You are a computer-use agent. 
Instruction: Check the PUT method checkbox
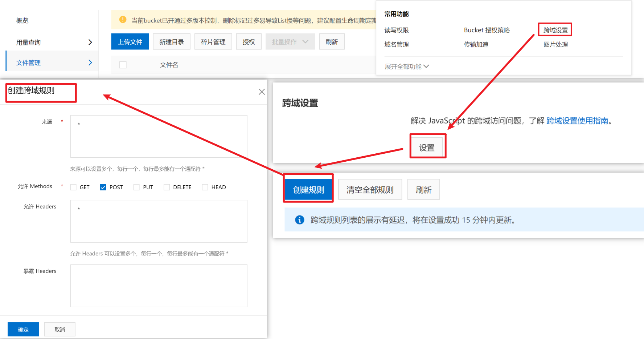tap(136, 187)
